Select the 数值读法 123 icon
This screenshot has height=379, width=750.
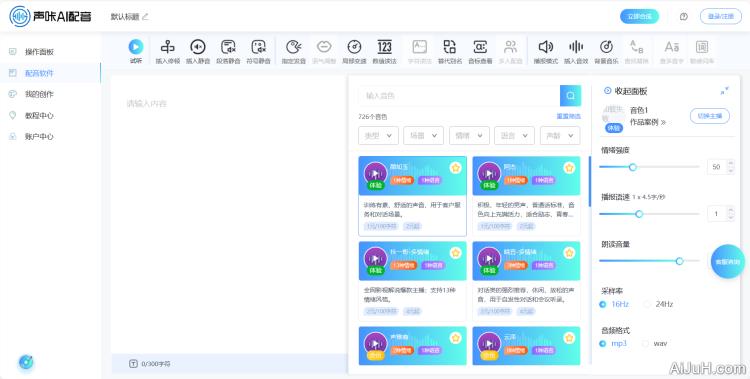pos(385,46)
